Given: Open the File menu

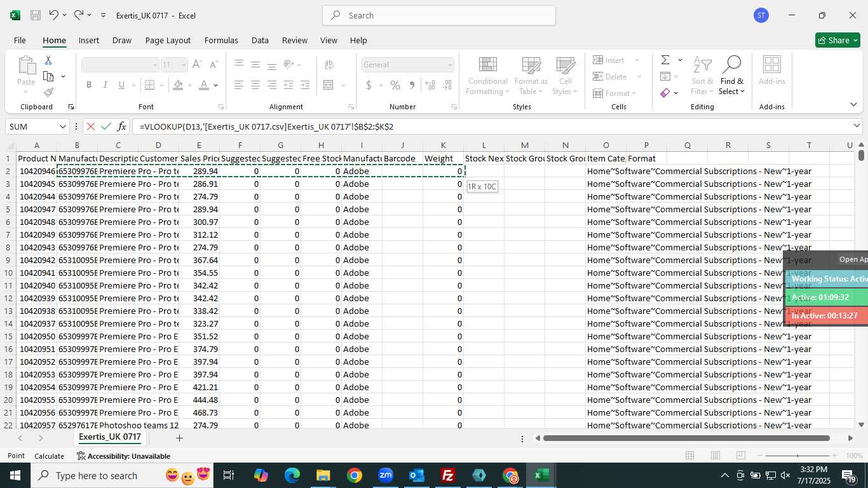Looking at the screenshot, I should (x=20, y=40).
